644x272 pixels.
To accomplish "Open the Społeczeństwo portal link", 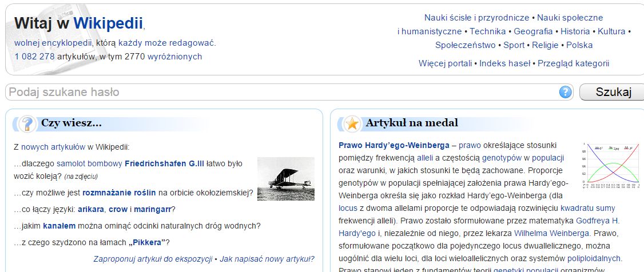I will point(466,45).
